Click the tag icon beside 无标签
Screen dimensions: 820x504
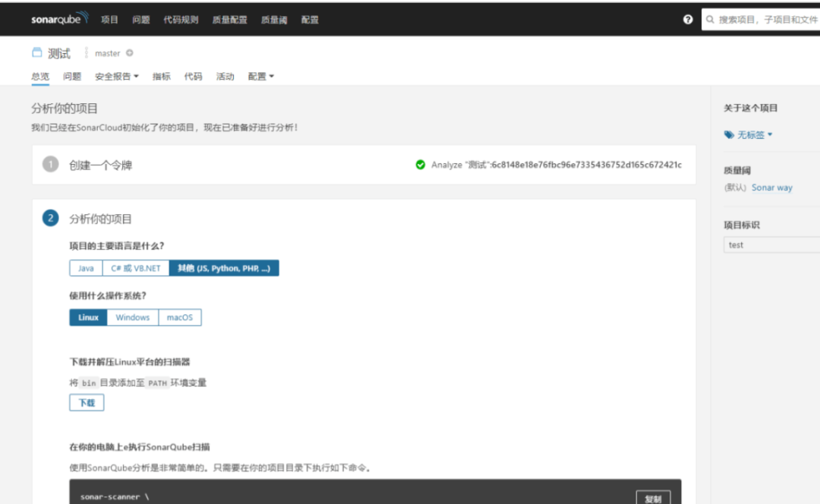tap(729, 135)
